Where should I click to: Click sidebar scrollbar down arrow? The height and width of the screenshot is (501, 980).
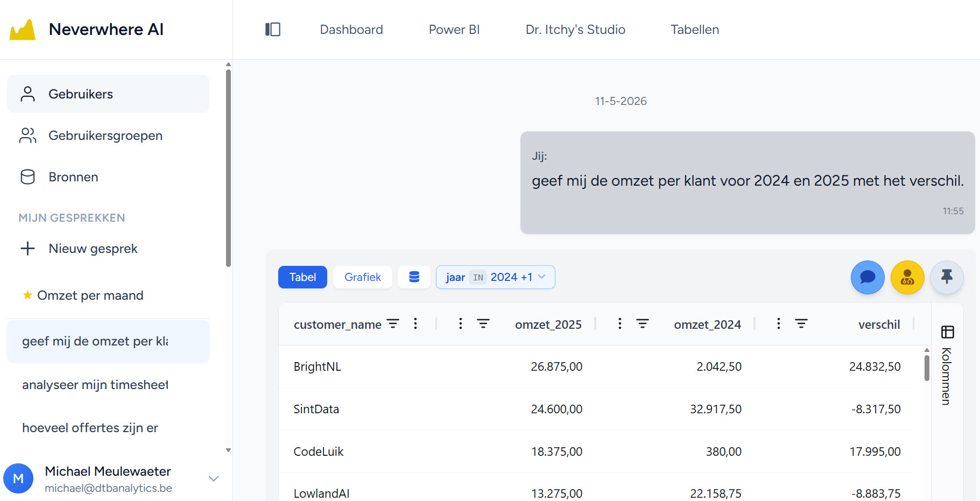(x=229, y=450)
